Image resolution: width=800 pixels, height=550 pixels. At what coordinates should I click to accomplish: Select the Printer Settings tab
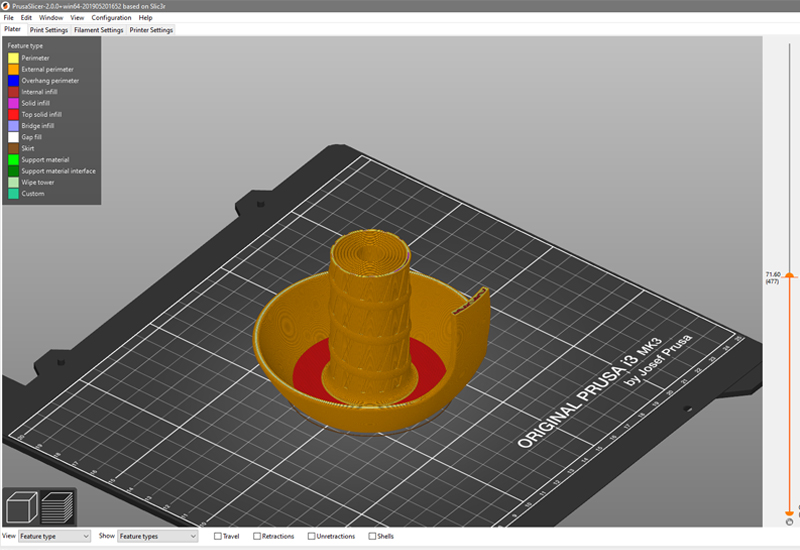[151, 30]
